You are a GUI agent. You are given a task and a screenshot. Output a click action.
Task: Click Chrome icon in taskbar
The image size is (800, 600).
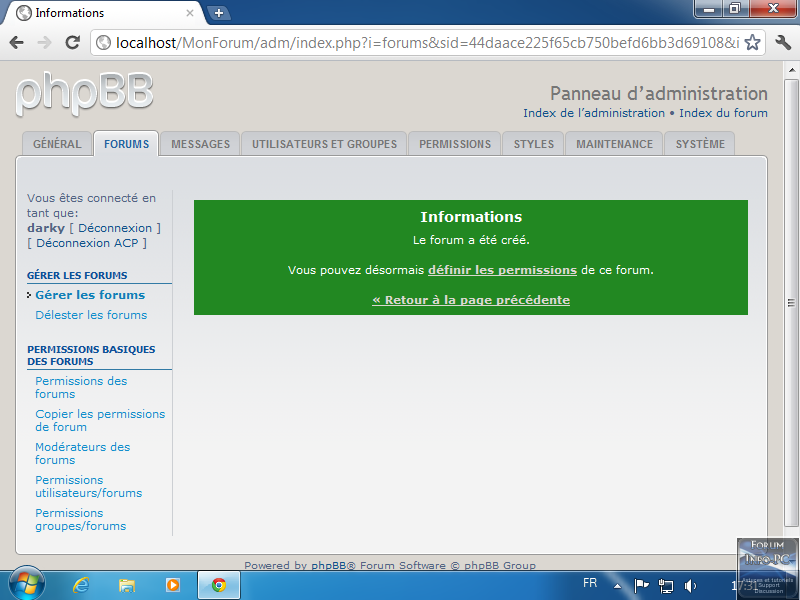click(x=219, y=585)
